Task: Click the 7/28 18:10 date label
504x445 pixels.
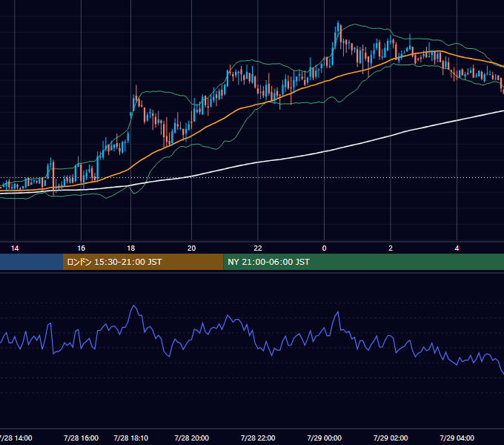Action: (131, 438)
